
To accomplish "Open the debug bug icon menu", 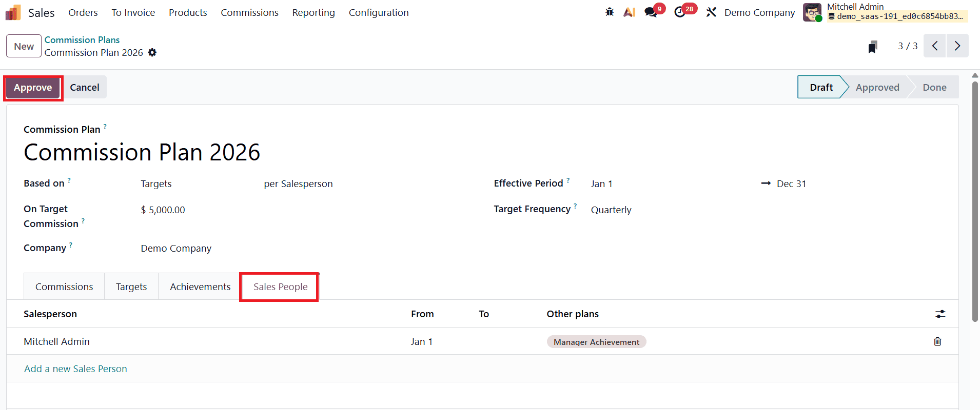I will [x=610, y=12].
